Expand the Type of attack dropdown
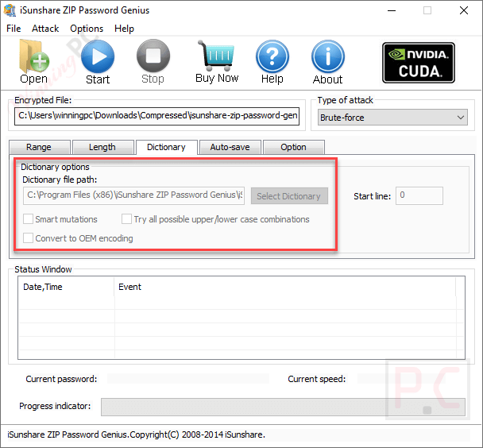Viewport: 483px width, 448px height. pyautogui.click(x=392, y=118)
